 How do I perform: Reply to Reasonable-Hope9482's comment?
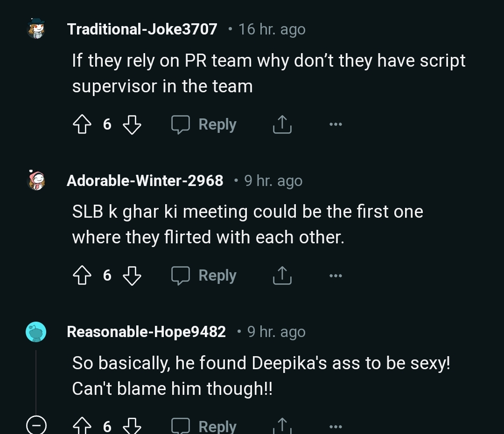[204, 426]
